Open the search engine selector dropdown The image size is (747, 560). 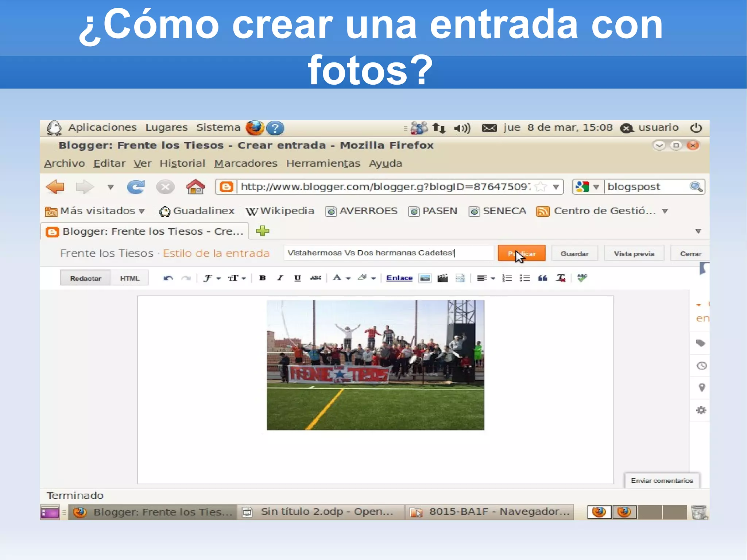click(x=587, y=187)
